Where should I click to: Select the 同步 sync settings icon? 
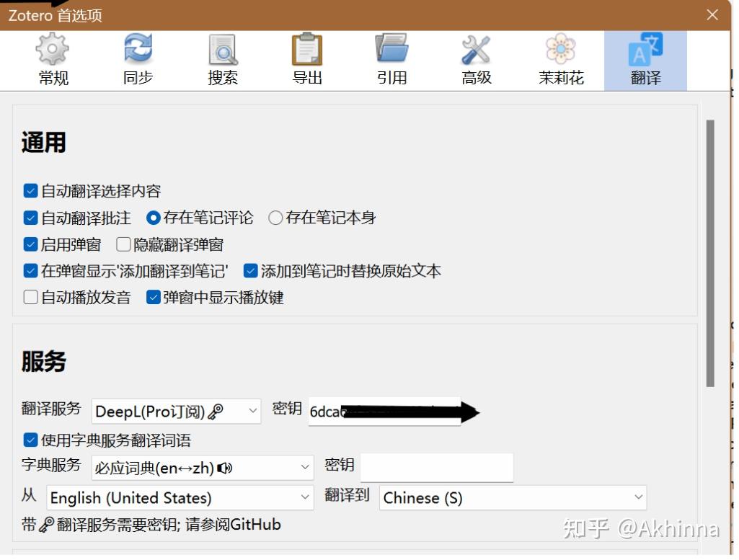pyautogui.click(x=136, y=58)
